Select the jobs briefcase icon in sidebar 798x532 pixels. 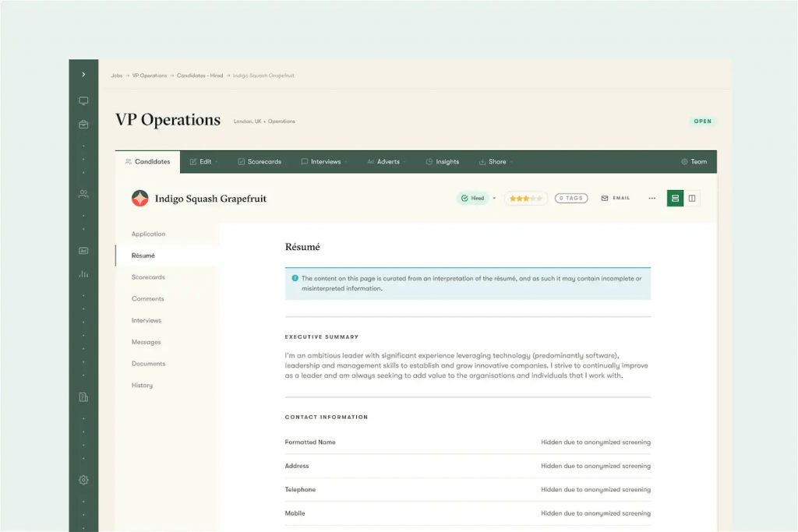click(83, 123)
